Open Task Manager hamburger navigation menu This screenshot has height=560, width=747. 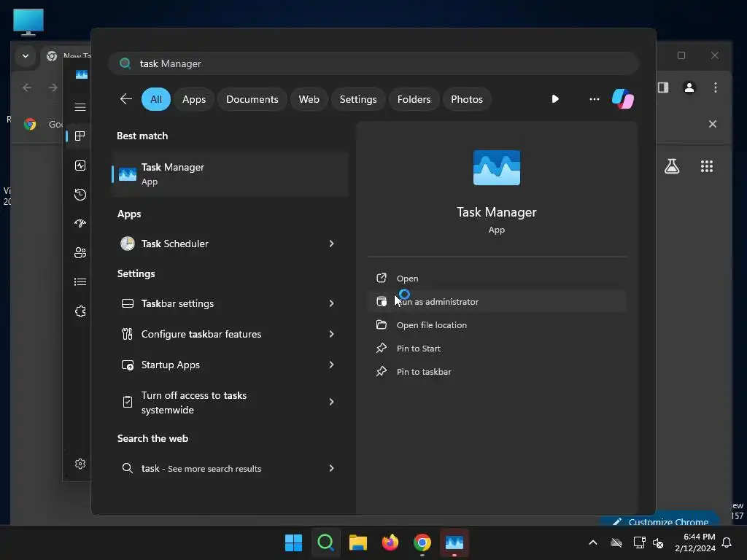(80, 106)
